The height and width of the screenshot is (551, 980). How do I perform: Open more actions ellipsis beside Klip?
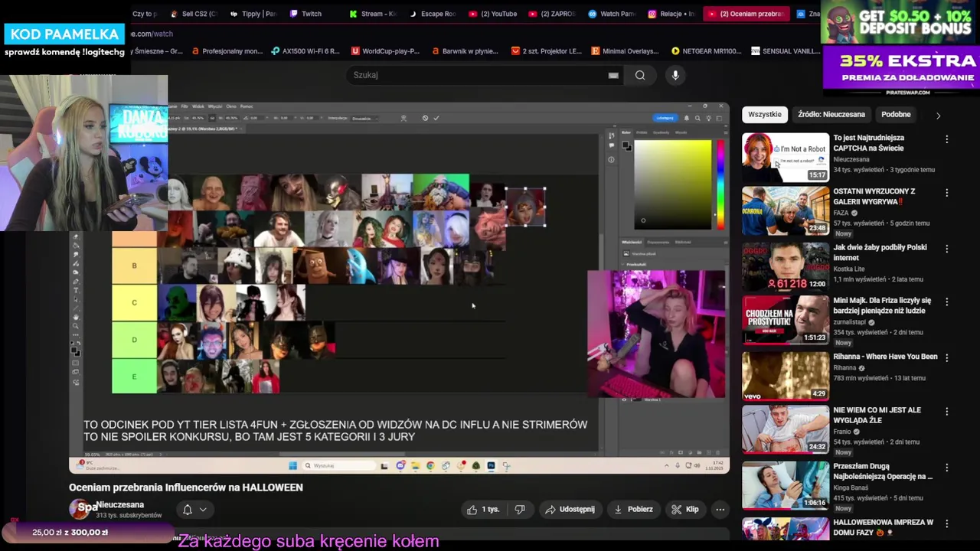(x=720, y=509)
